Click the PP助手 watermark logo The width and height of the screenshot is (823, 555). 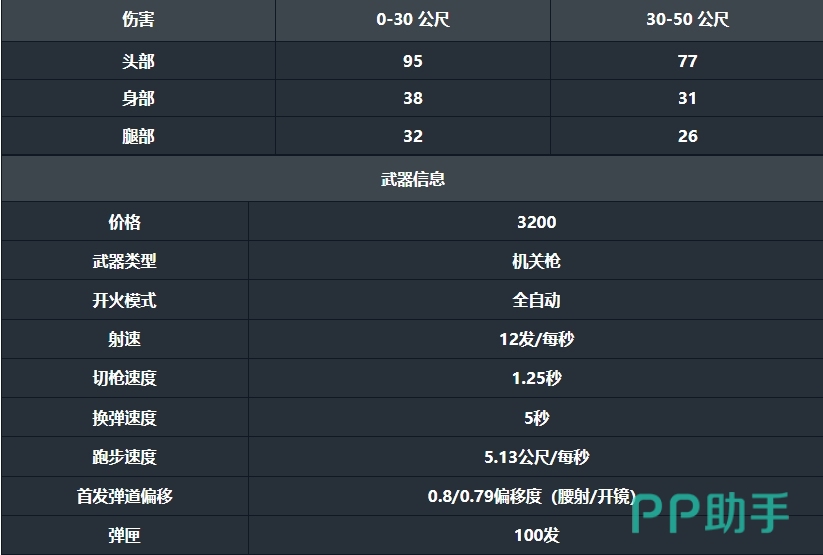[x=710, y=512]
